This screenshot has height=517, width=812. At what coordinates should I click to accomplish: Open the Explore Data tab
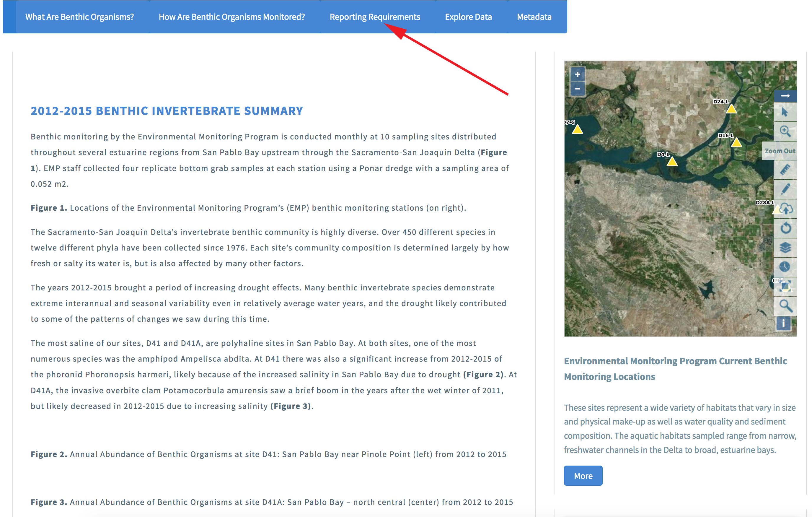468,17
